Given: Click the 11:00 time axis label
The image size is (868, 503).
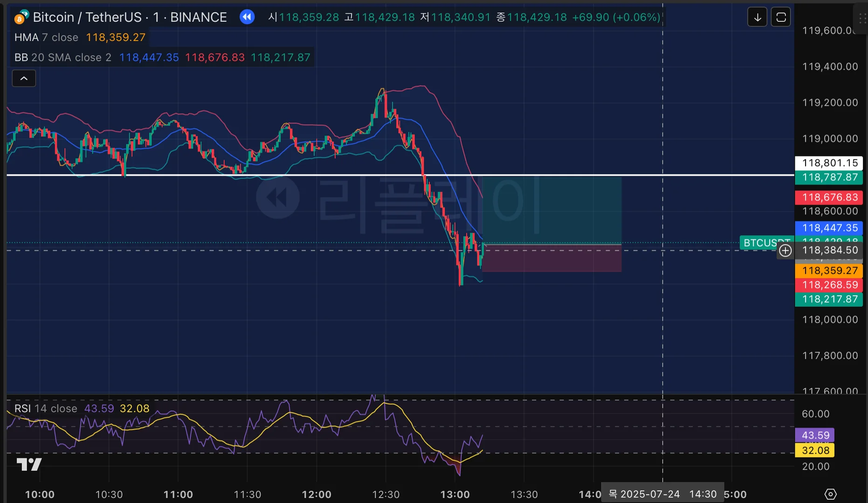Looking at the screenshot, I should click(x=178, y=494).
